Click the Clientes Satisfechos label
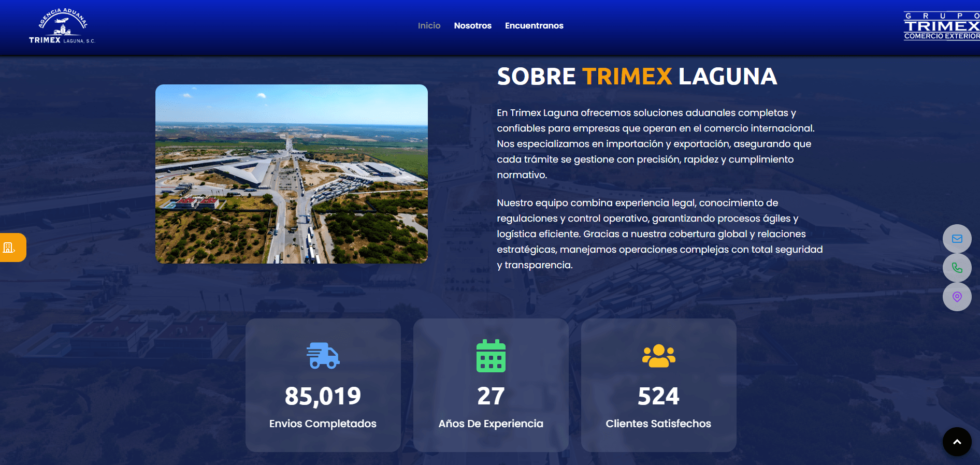This screenshot has height=465, width=980. [x=658, y=424]
